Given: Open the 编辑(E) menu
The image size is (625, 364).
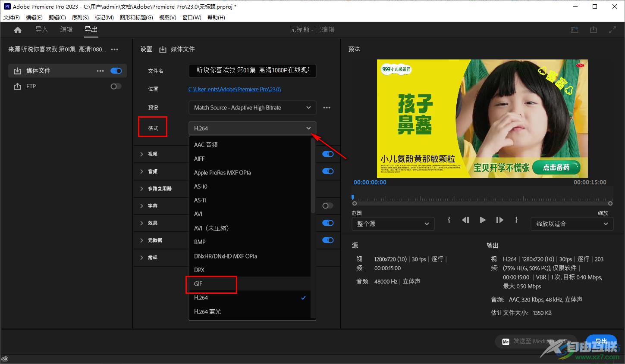Looking at the screenshot, I should [x=34, y=18].
